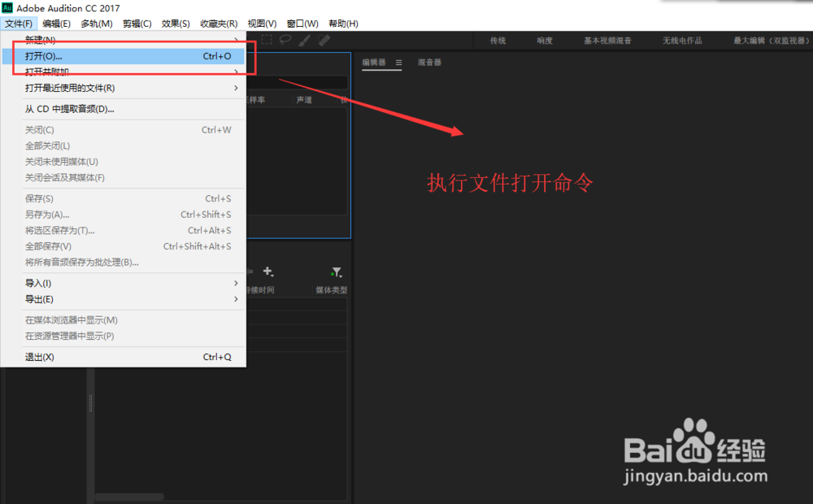Click the greyed 保存(S) entry
This screenshot has height=504, width=813.
[124, 198]
